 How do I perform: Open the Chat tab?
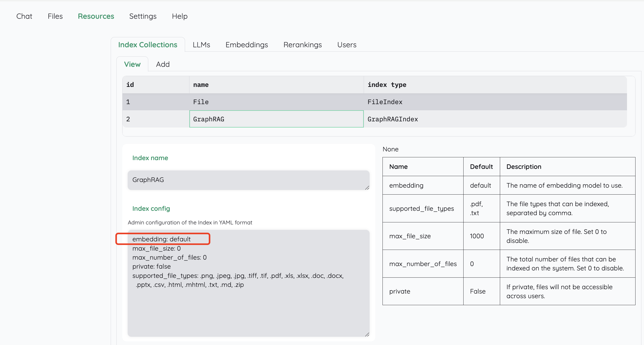coord(24,16)
